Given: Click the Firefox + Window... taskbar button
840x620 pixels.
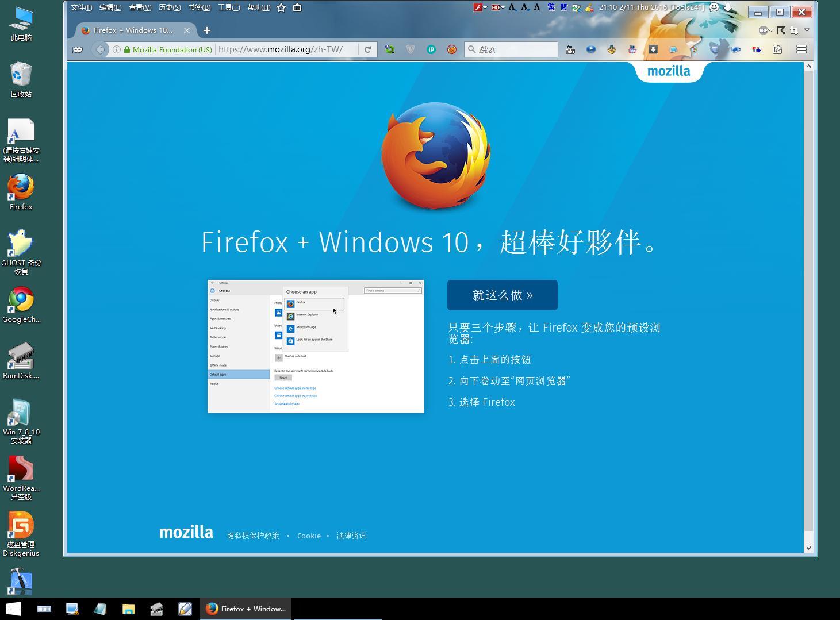Looking at the screenshot, I should [246, 609].
